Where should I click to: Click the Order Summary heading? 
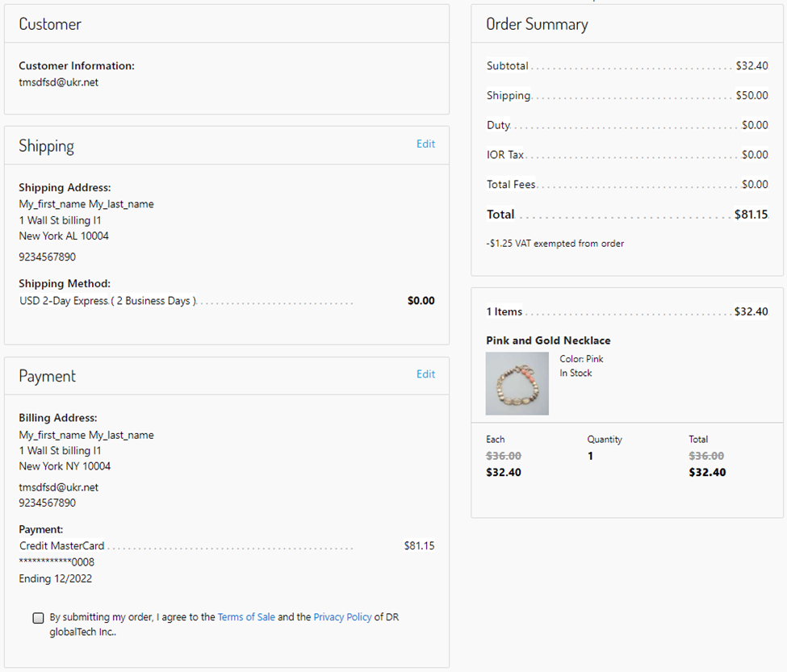click(x=537, y=24)
